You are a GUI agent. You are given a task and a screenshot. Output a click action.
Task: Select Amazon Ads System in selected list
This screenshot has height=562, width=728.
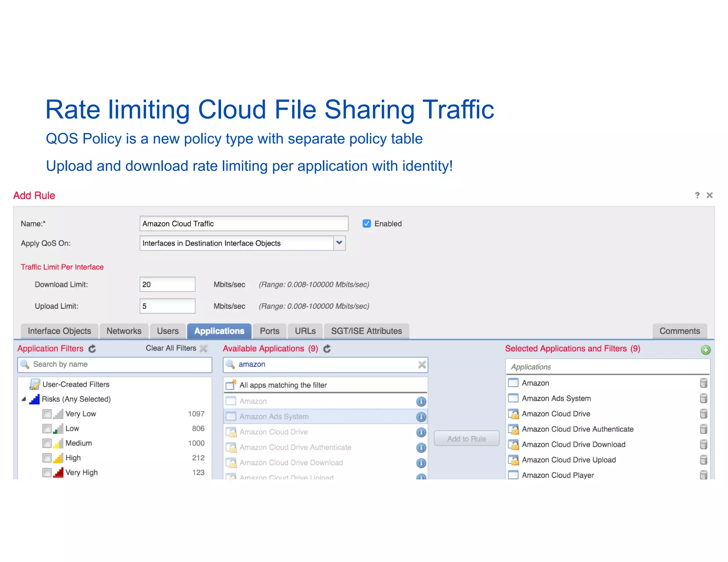pos(608,398)
